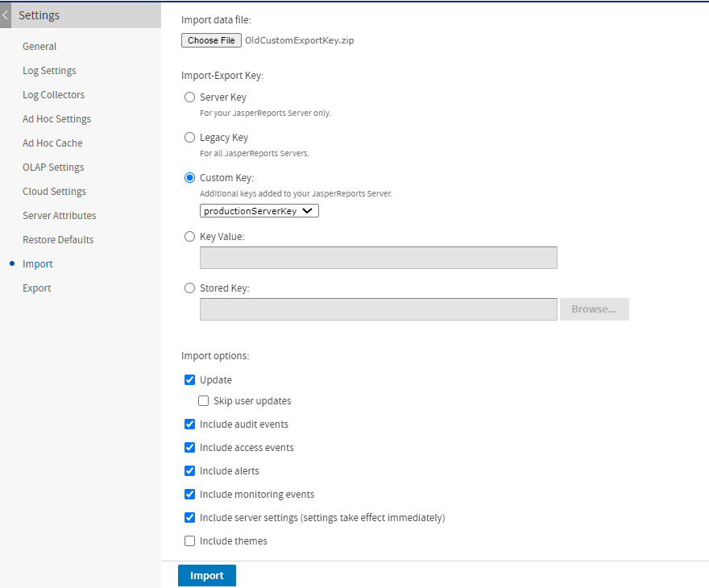Uncheck the Update checkbox

[x=189, y=379]
